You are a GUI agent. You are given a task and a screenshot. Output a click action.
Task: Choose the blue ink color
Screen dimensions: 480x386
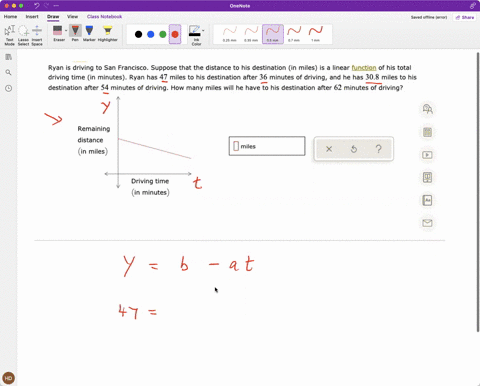(151, 34)
